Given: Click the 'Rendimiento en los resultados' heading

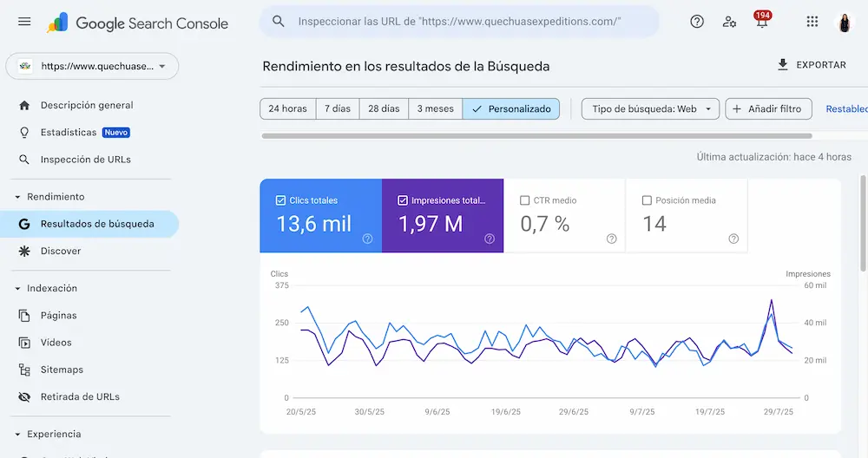Looking at the screenshot, I should 405,67.
